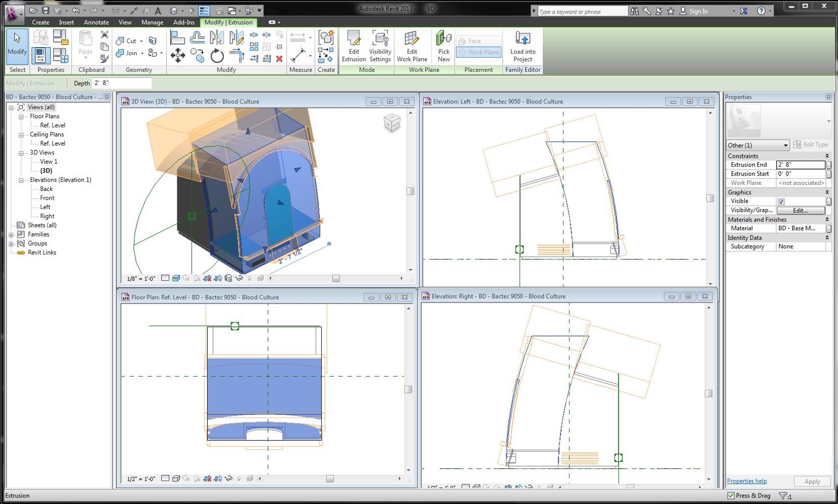The width and height of the screenshot is (838, 504).
Task: Open the Create ribbon tab
Action: (x=41, y=22)
